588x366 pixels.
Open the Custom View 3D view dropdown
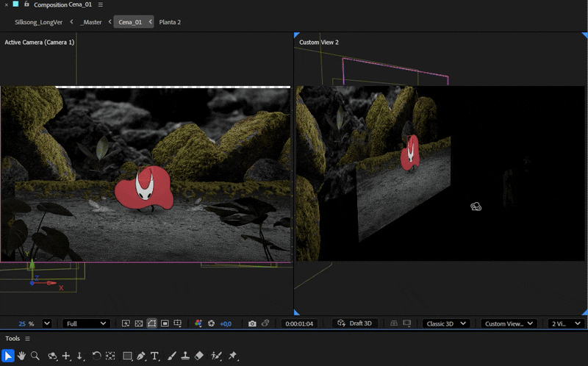pos(509,323)
